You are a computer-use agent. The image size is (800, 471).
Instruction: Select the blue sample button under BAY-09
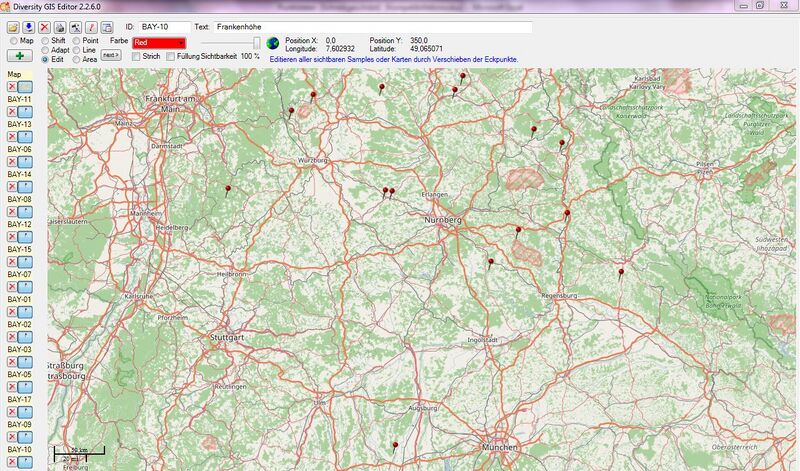26,437
